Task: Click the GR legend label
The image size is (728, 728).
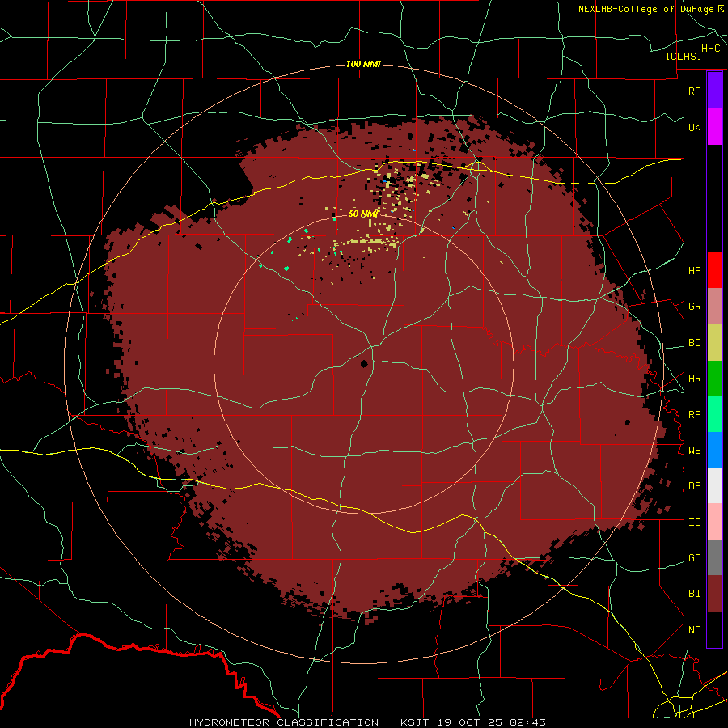Action: 694,307
